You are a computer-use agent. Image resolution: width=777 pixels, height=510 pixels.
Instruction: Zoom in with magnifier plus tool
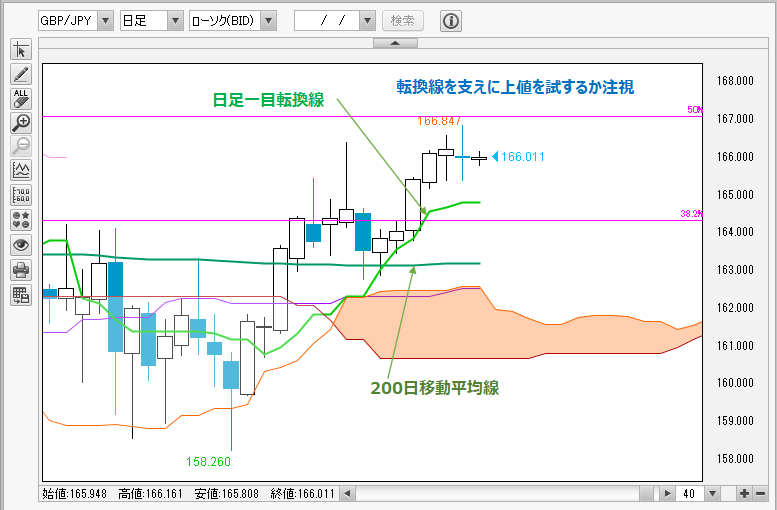click(21, 123)
